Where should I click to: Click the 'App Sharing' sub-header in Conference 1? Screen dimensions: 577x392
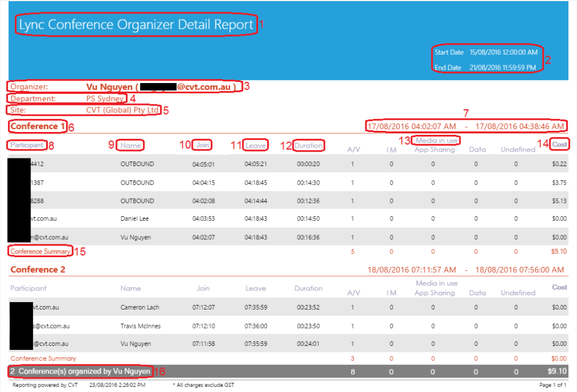click(x=434, y=150)
